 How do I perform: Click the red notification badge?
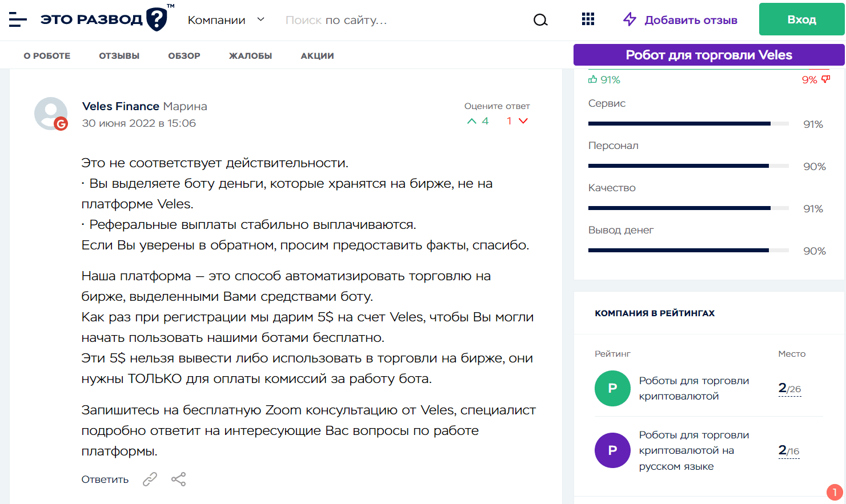click(835, 492)
